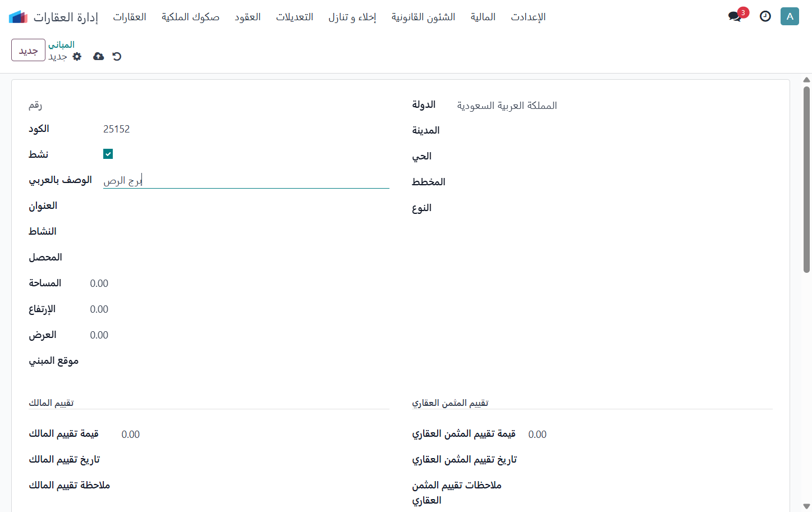
Task: Open the المدينة dropdown field
Action: [614, 130]
